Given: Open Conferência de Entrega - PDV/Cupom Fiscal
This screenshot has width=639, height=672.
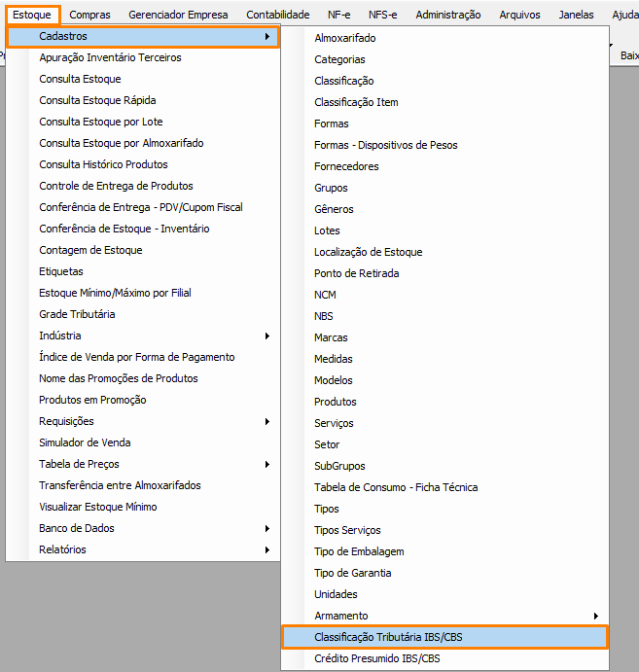Looking at the screenshot, I should [x=143, y=207].
